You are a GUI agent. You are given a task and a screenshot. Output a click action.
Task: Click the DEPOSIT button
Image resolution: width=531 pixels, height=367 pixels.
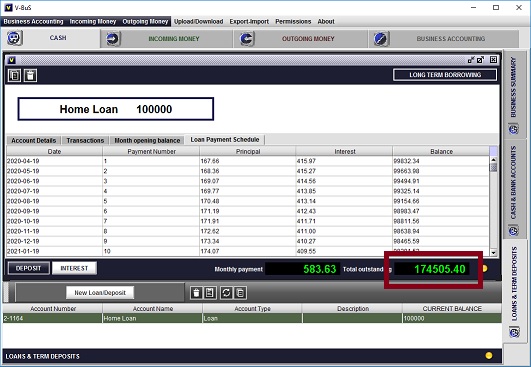click(x=28, y=268)
